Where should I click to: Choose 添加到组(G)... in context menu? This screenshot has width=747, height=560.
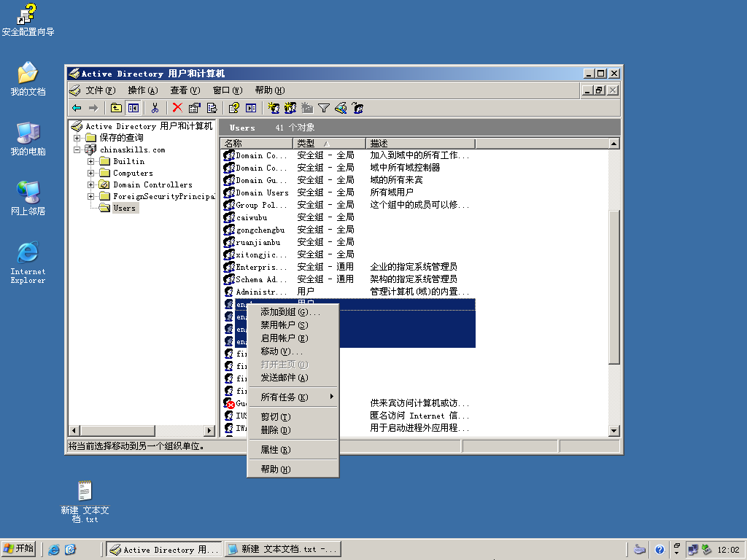click(293, 312)
